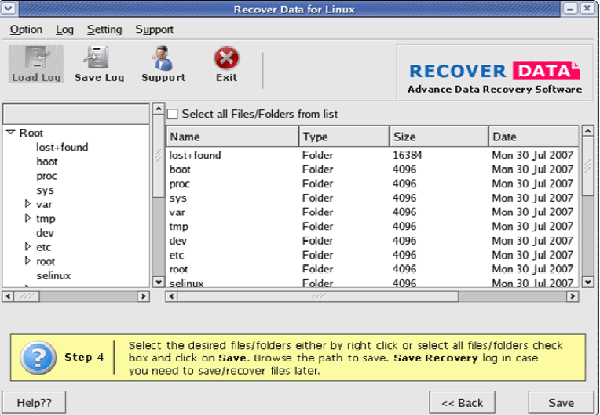Select the boot row in file list
The image size is (600, 415).
tap(372, 169)
